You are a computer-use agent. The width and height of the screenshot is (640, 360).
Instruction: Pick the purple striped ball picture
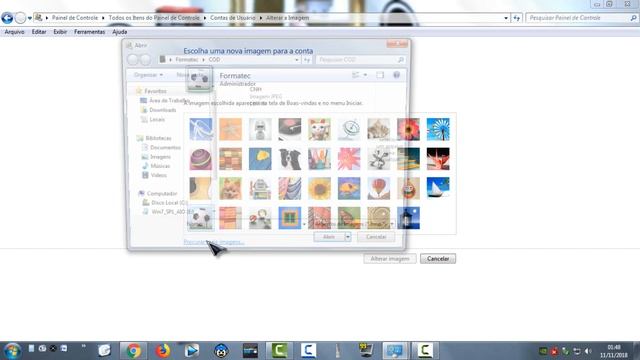pos(200,159)
